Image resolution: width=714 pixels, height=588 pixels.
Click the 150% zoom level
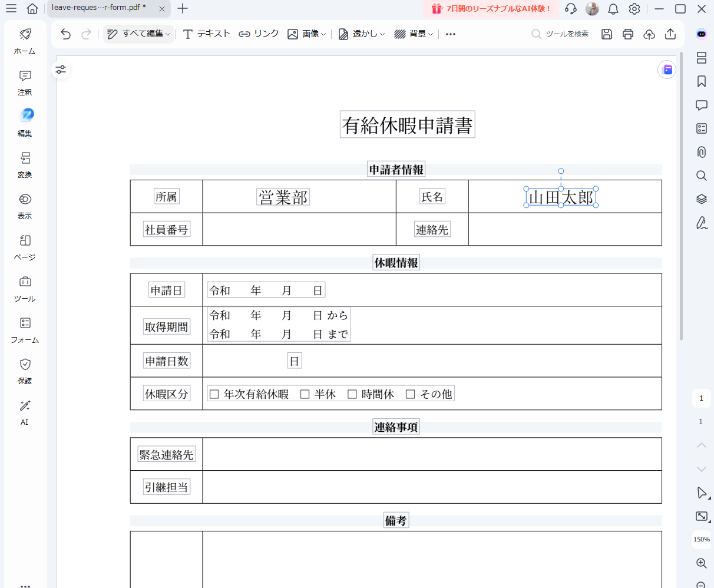coord(701,540)
